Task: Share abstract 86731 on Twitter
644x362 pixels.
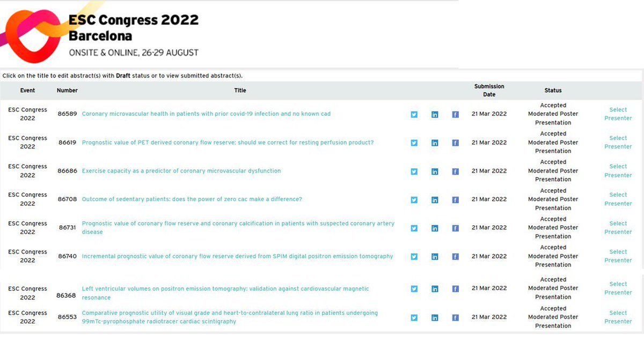Action: [x=414, y=228]
